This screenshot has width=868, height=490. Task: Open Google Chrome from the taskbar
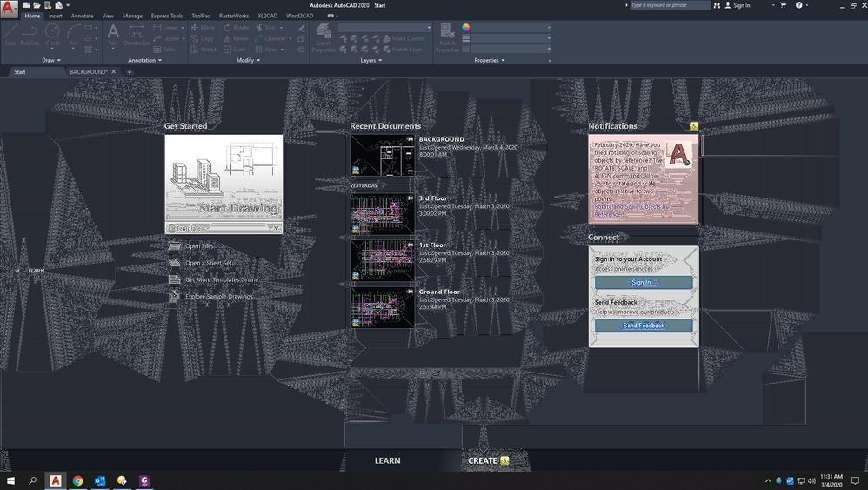coord(78,480)
